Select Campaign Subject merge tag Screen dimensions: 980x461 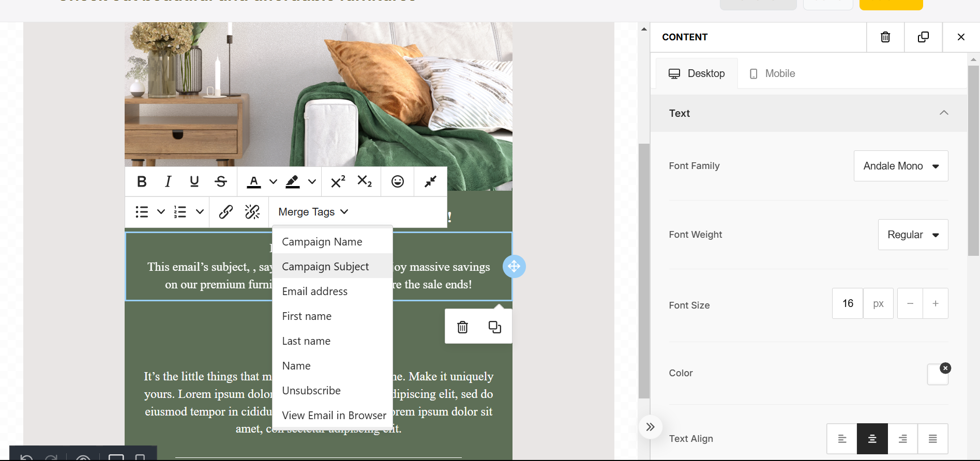tap(325, 267)
